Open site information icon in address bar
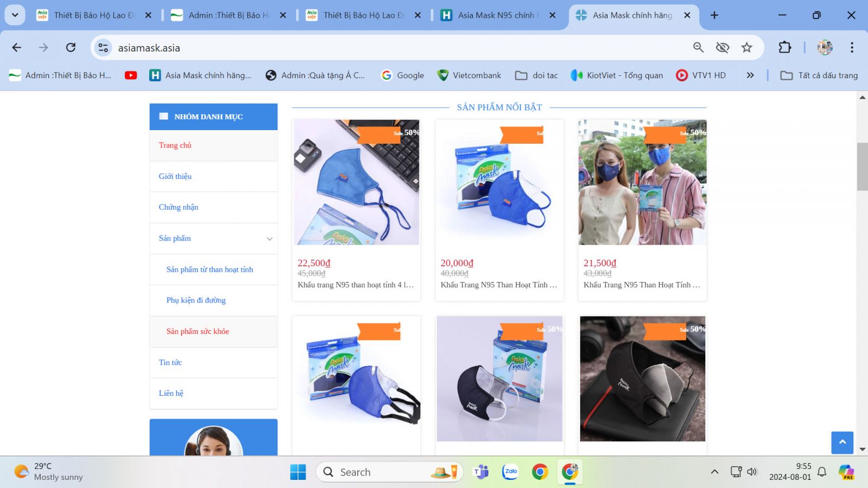 103,48
